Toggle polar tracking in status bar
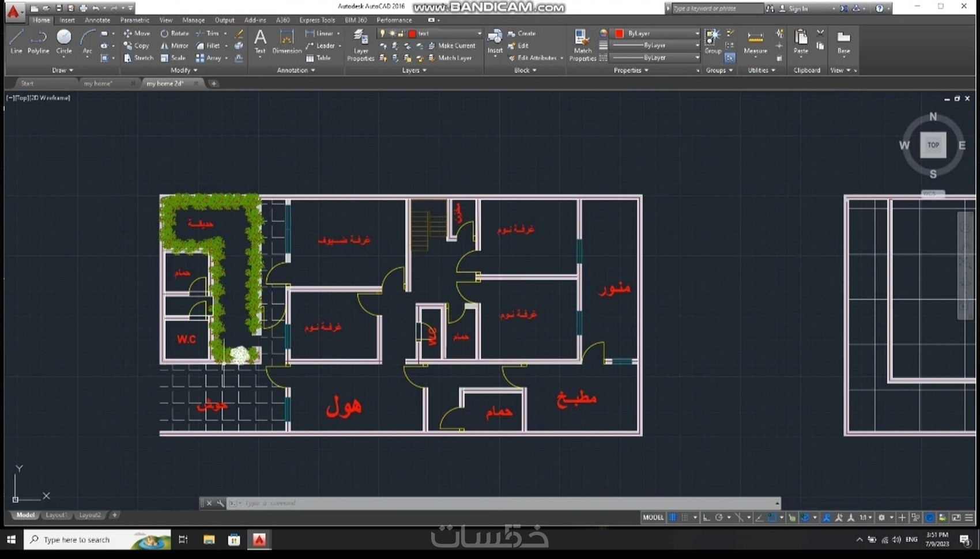The image size is (980, 559). pyautogui.click(x=719, y=518)
